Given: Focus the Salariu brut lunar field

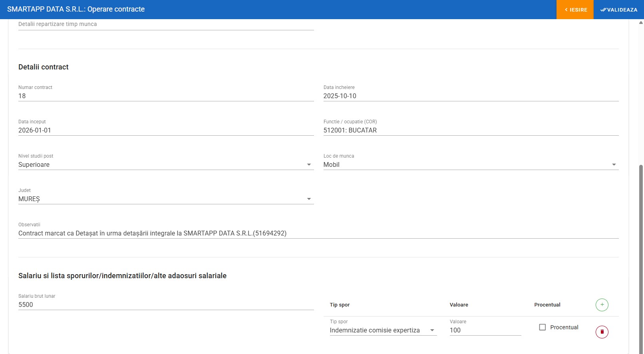Looking at the screenshot, I should [166, 305].
